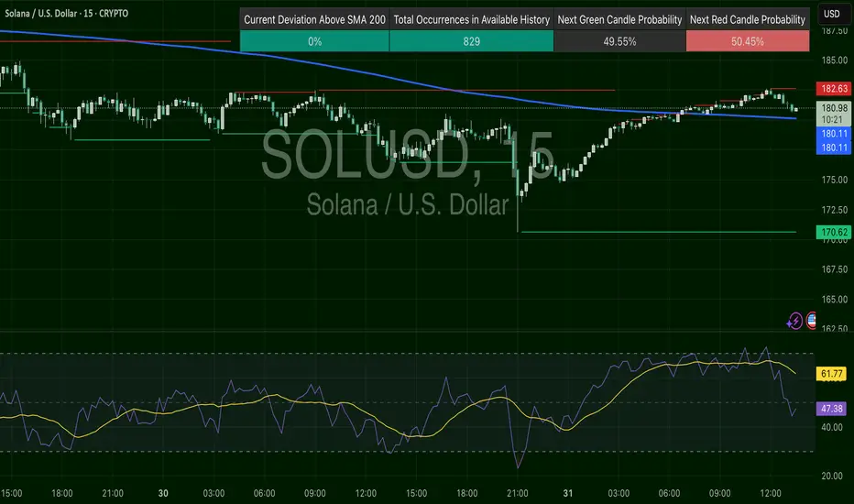The width and height of the screenshot is (854, 504).
Task: Click the 0% deviation value cell
Action: [315, 41]
